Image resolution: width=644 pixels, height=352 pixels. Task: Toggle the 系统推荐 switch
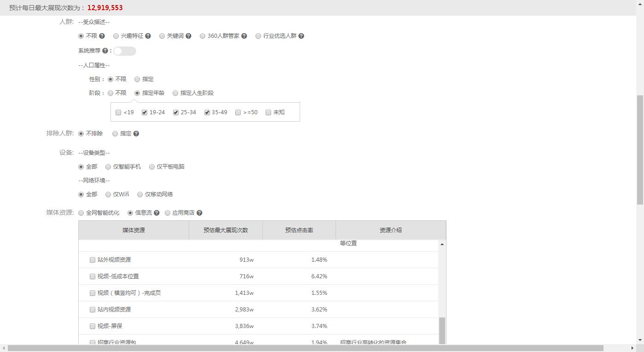pos(125,51)
